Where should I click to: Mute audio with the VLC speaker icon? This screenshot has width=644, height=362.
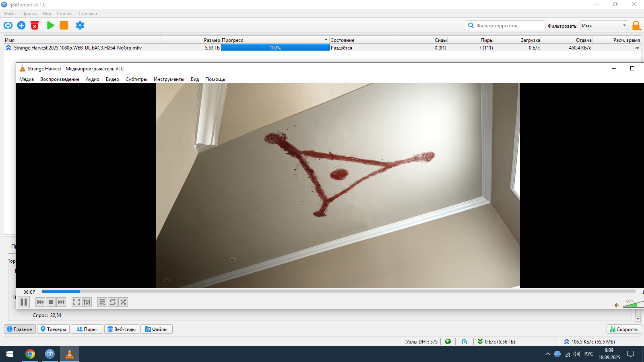coord(617,305)
